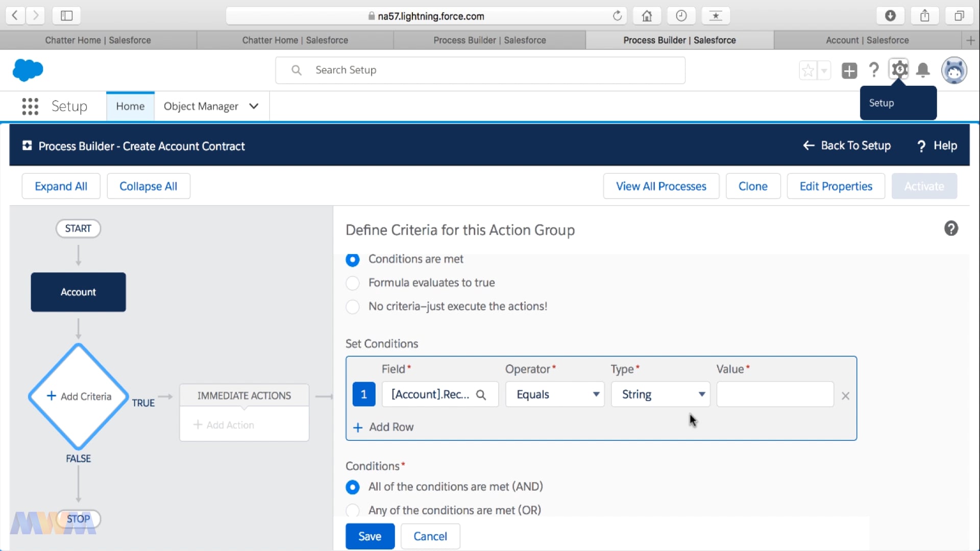The image size is (980, 551).
Task: Open the Object Manager tab
Action: pyautogui.click(x=201, y=106)
